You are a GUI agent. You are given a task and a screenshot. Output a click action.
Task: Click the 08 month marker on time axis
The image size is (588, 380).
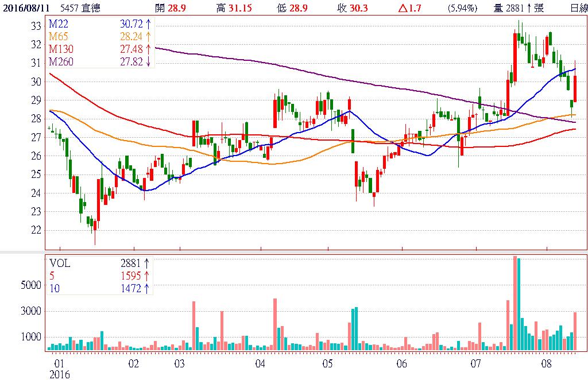pyautogui.click(x=546, y=364)
